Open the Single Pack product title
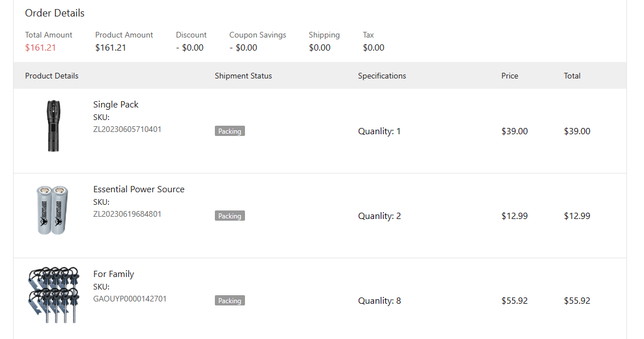The image size is (644, 339). click(116, 105)
